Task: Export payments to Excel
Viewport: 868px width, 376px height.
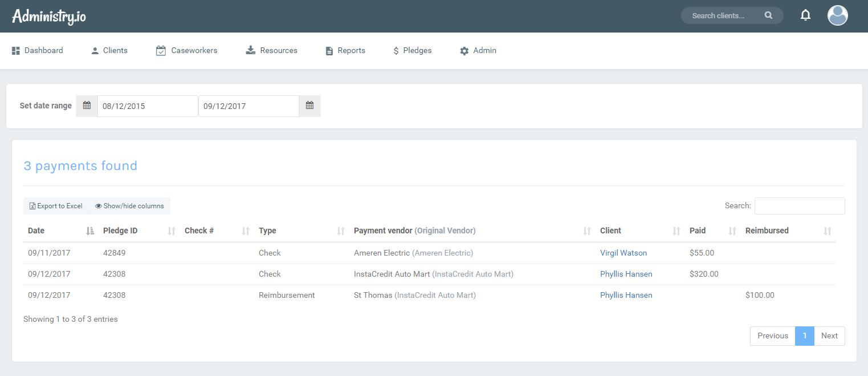Action: click(56, 206)
